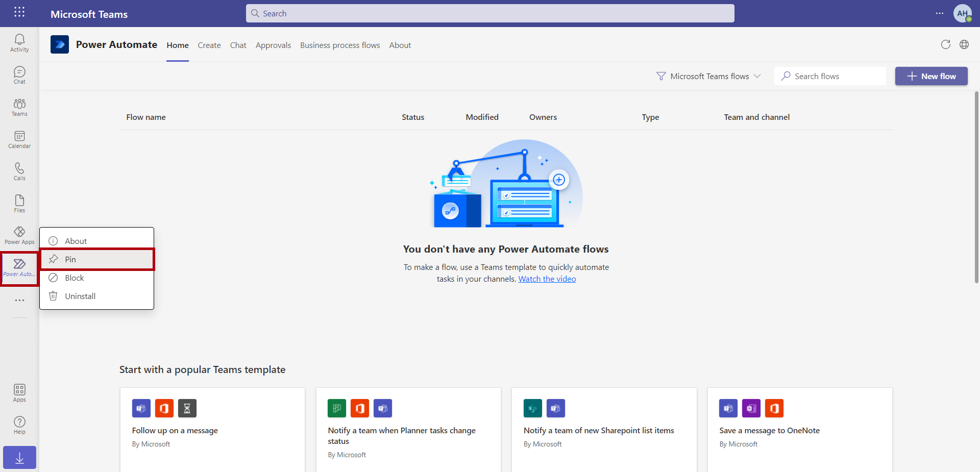980x472 pixels.
Task: Open Power Automate website via globe icon
Action: 964,44
